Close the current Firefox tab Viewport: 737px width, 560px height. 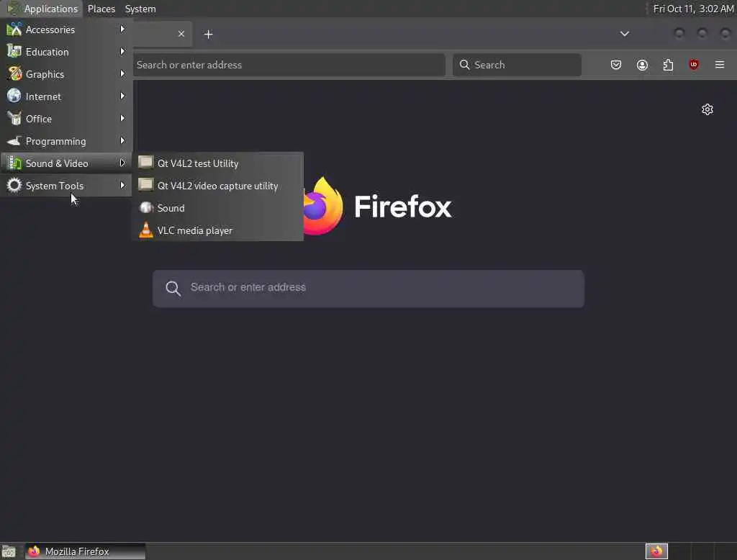tap(181, 34)
